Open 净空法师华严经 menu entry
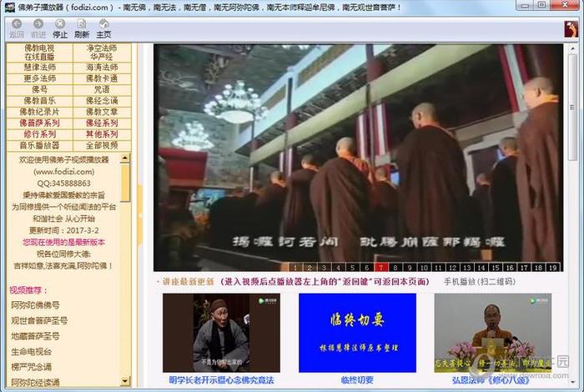Image resolution: width=584 pixels, height=392 pixels. tap(102, 53)
